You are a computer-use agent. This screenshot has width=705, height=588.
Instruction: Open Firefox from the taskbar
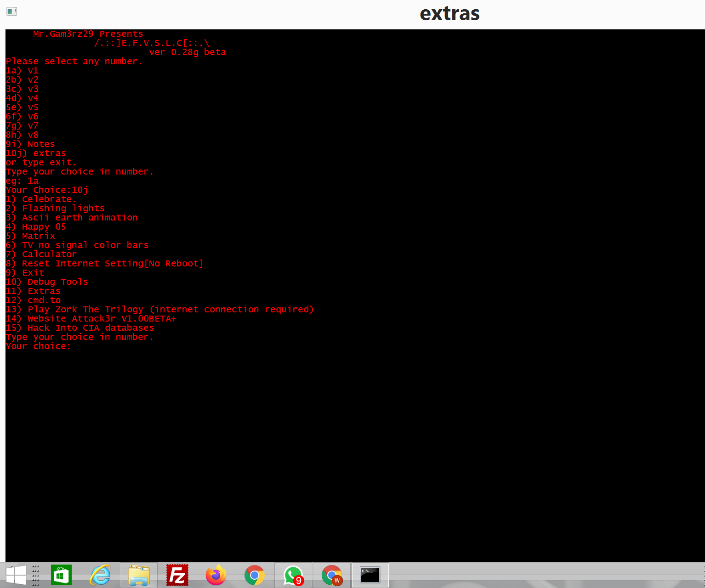tap(216, 575)
